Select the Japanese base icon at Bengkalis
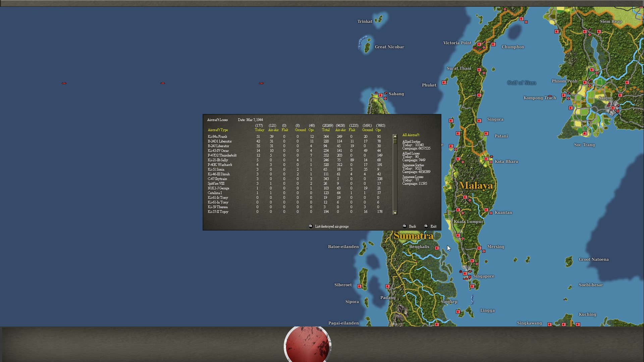Image resolution: width=644 pixels, height=362 pixels. point(437,248)
